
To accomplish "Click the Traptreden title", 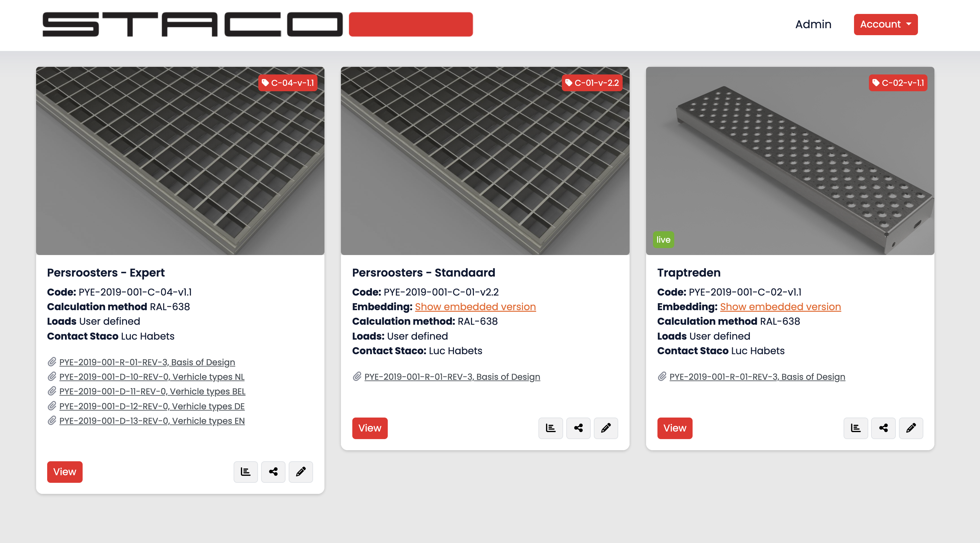I will pos(689,273).
